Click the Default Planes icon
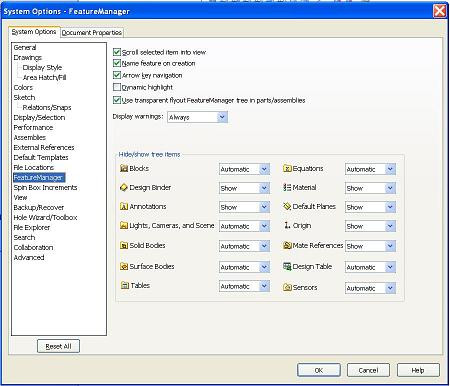This screenshot has width=450, height=386. [287, 206]
